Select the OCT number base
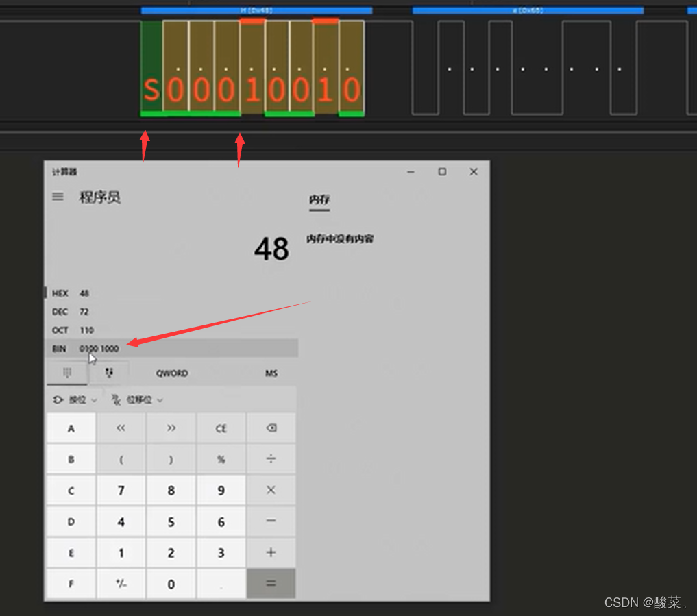The width and height of the screenshot is (697, 616). point(171,330)
